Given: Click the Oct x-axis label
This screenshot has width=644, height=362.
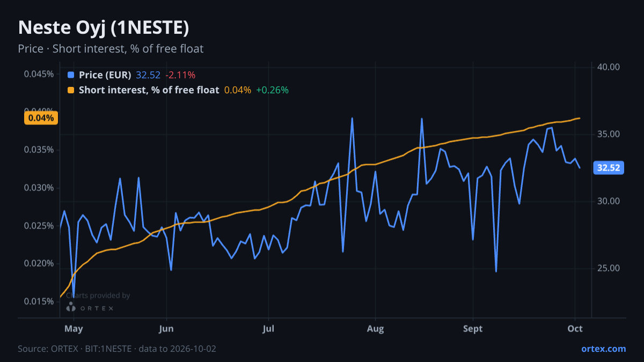Looking at the screenshot, I should pyautogui.click(x=575, y=329).
